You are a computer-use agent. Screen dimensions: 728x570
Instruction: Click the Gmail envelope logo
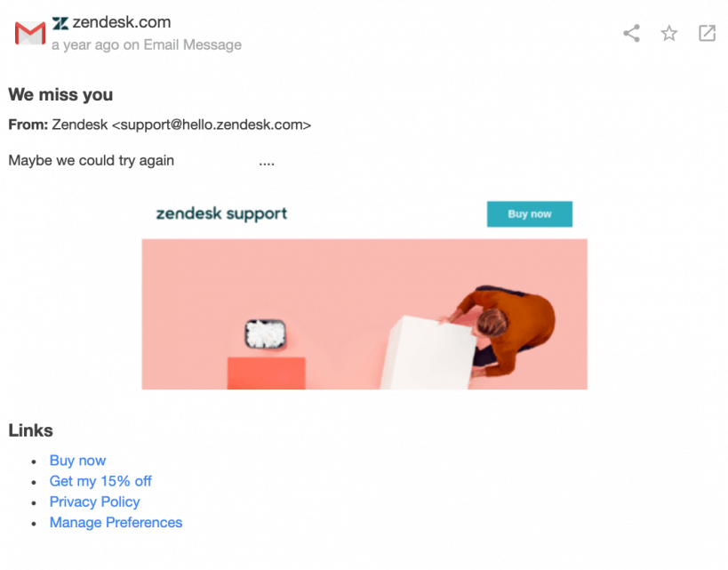[x=30, y=33]
